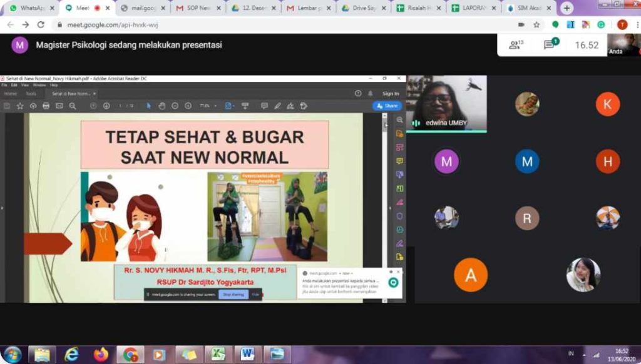Click the blue Share button in Acrobat
641x364 pixels.
[387, 106]
